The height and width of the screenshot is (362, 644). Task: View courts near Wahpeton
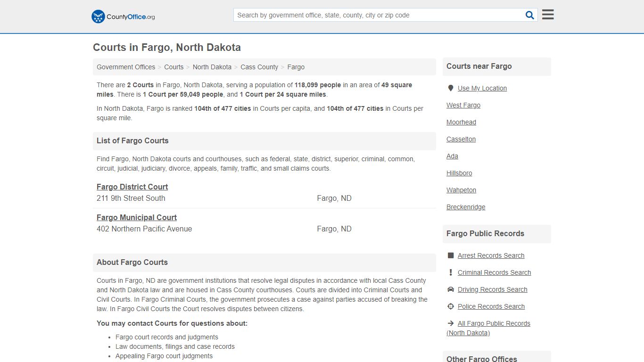tap(461, 190)
